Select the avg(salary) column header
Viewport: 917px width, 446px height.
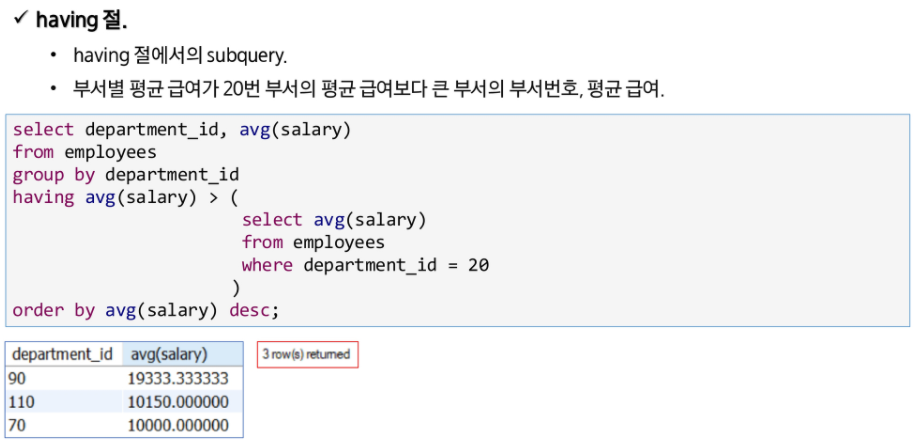pos(182,354)
